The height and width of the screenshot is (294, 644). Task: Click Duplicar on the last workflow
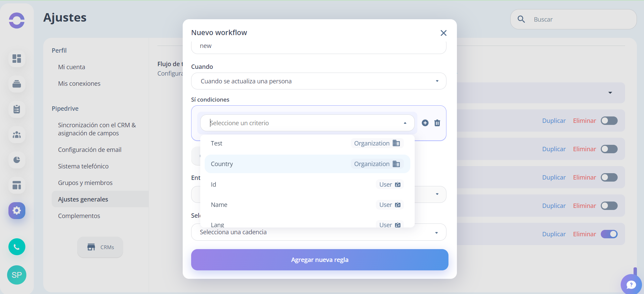[554, 234]
